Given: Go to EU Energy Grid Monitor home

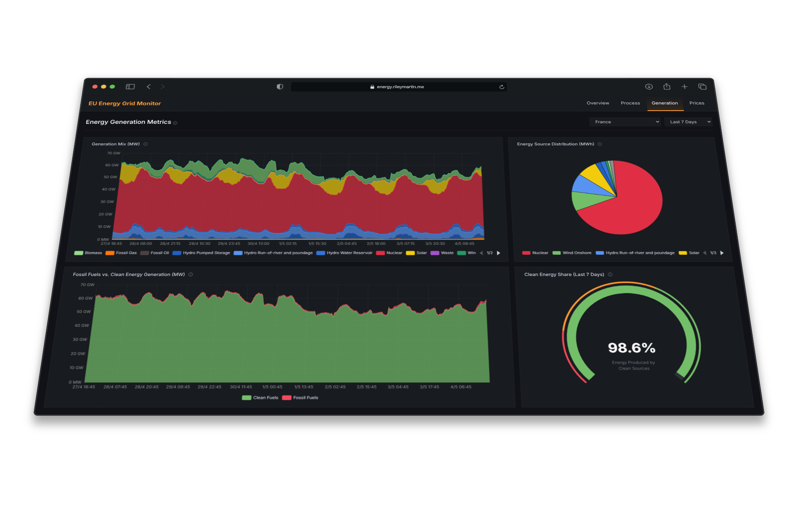Looking at the screenshot, I should (125, 103).
